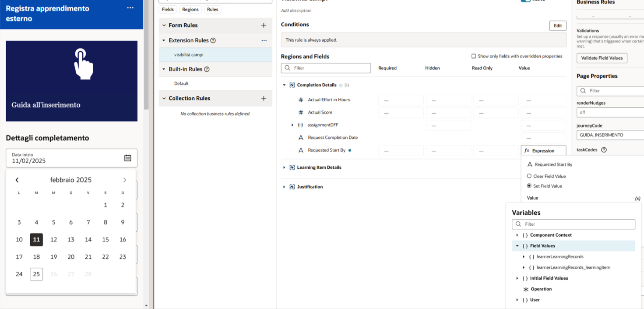The width and height of the screenshot is (644, 309).
Task: Click the Edit button for Conditions
Action: click(x=557, y=25)
